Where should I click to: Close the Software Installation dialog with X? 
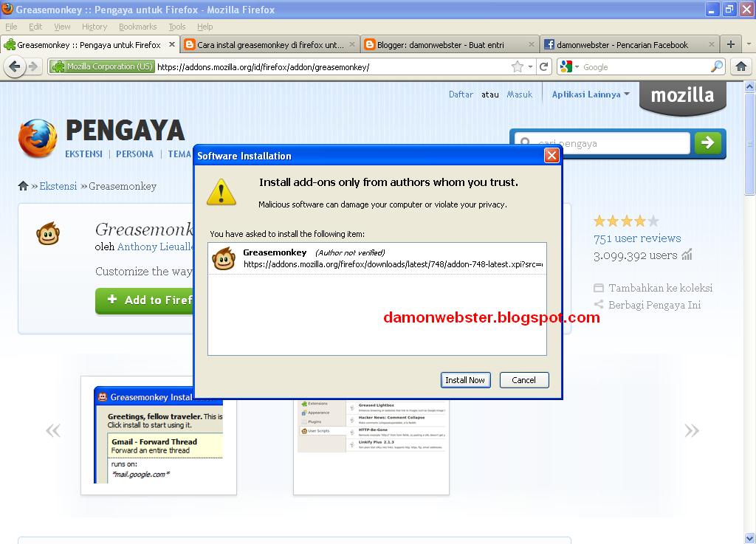pyautogui.click(x=551, y=155)
